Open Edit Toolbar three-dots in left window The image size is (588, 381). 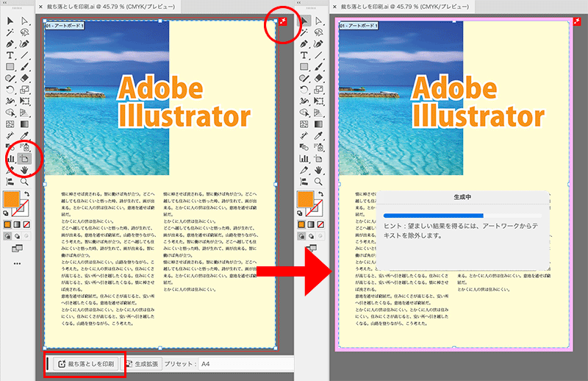point(17,263)
